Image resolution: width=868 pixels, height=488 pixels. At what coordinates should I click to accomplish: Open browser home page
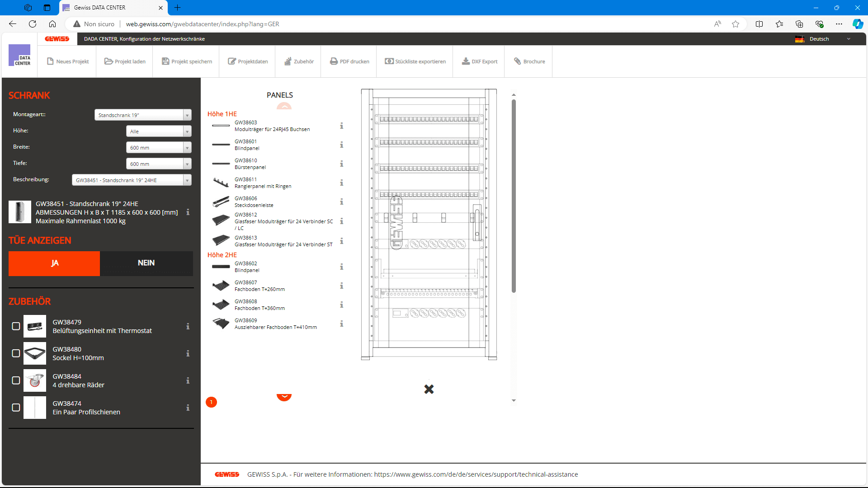52,24
